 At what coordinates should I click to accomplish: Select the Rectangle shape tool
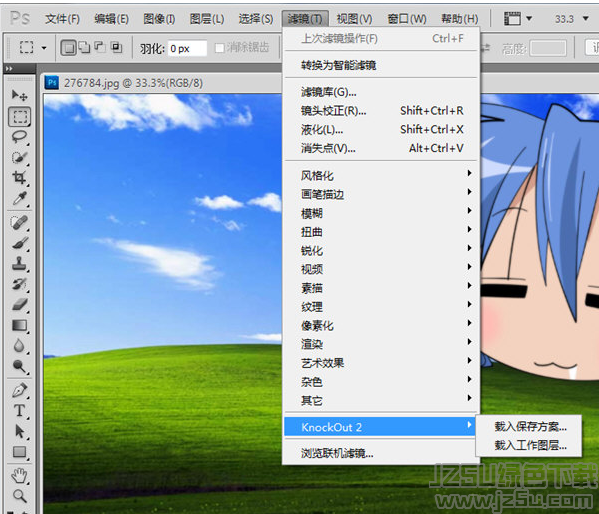pyautogui.click(x=19, y=452)
